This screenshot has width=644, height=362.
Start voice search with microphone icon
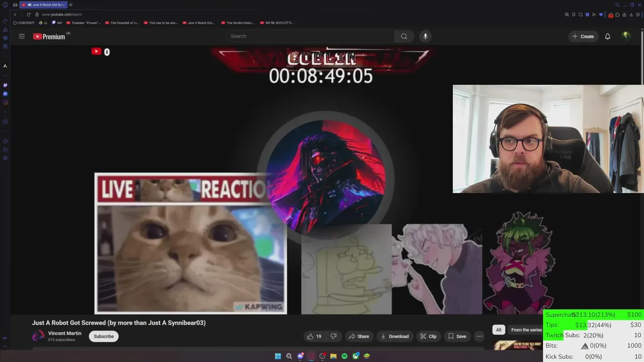[x=425, y=36]
